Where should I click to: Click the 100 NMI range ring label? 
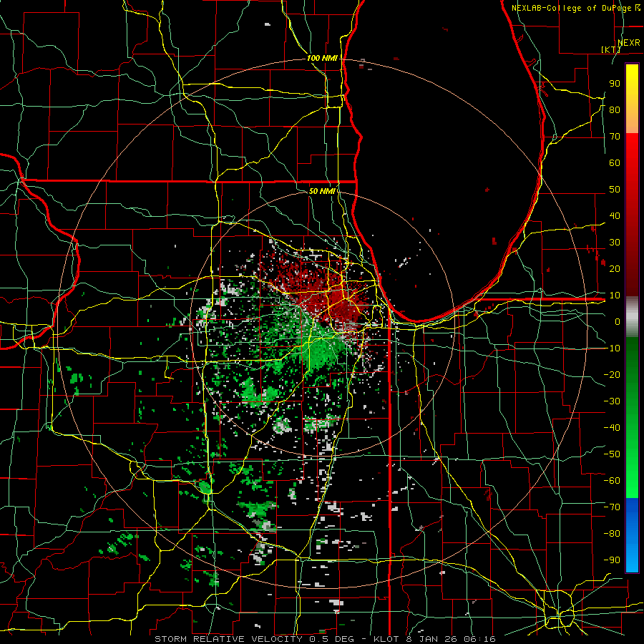click(x=322, y=58)
